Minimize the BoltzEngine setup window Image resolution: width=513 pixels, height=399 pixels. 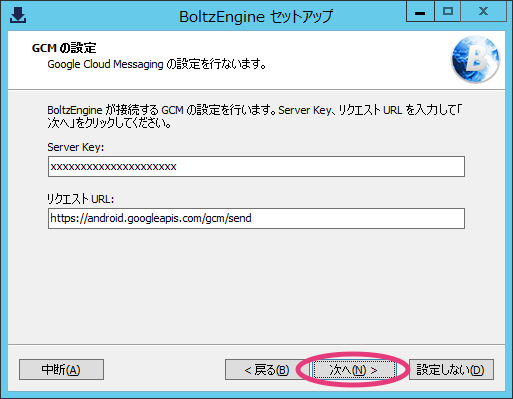pos(420,12)
